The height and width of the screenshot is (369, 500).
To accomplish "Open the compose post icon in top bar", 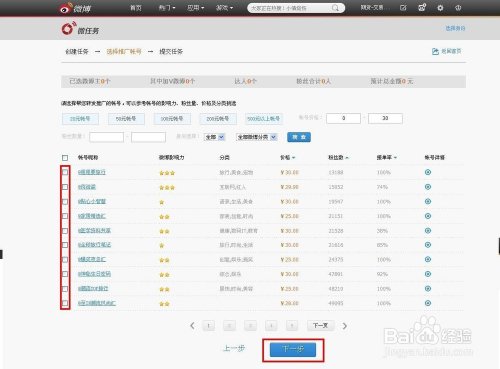I will [403, 8].
